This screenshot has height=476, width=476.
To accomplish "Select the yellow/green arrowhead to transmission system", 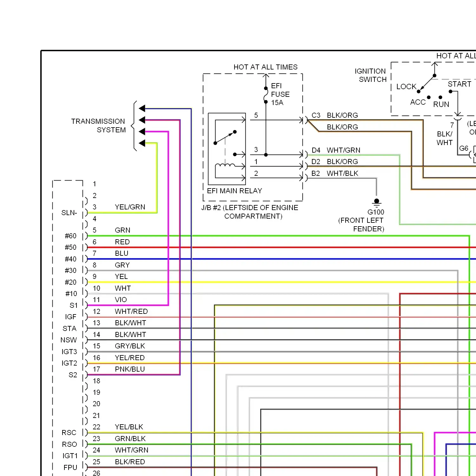I will pyautogui.click(x=142, y=143).
